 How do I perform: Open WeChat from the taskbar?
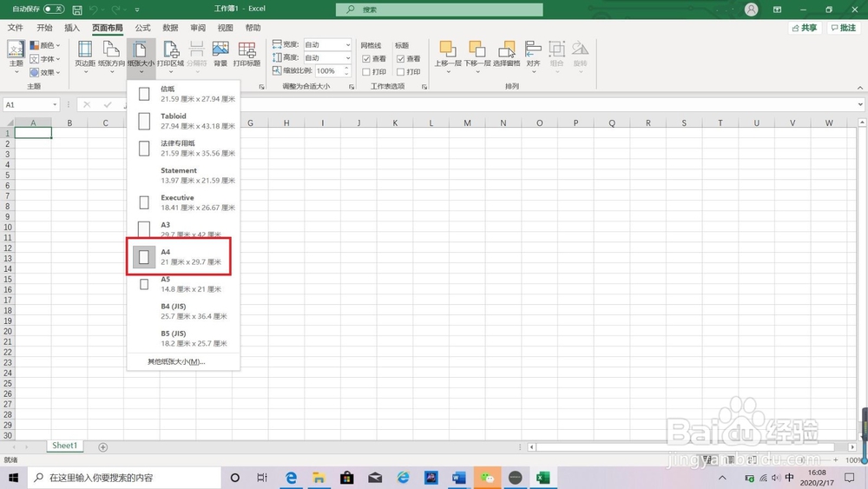click(x=487, y=478)
